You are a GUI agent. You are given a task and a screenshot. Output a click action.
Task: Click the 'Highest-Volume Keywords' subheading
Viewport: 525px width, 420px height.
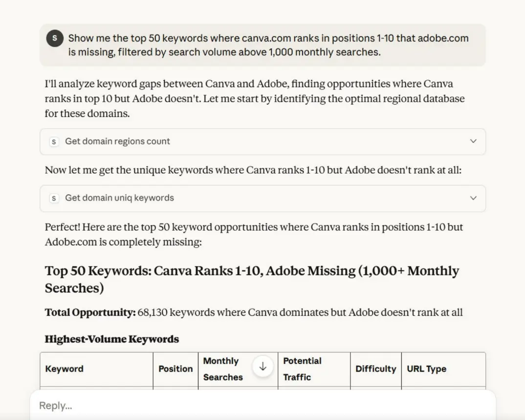pos(112,339)
